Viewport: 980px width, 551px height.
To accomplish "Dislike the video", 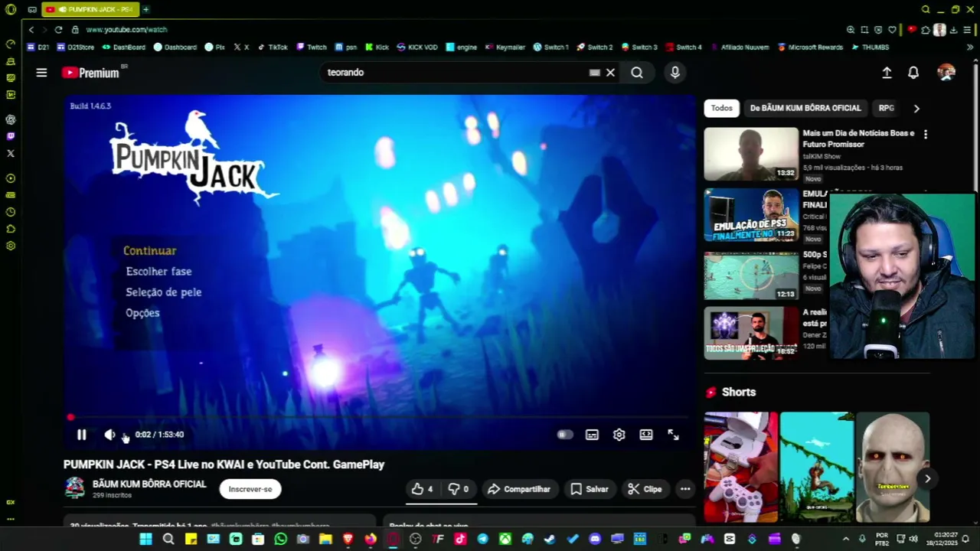I will click(x=458, y=489).
